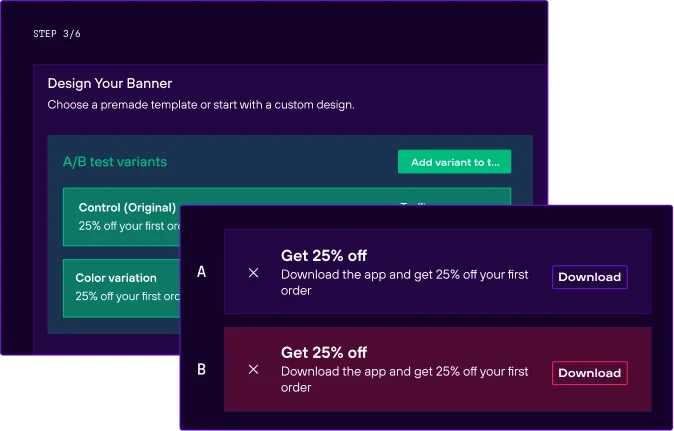Select the Color variation variant title

[116, 278]
